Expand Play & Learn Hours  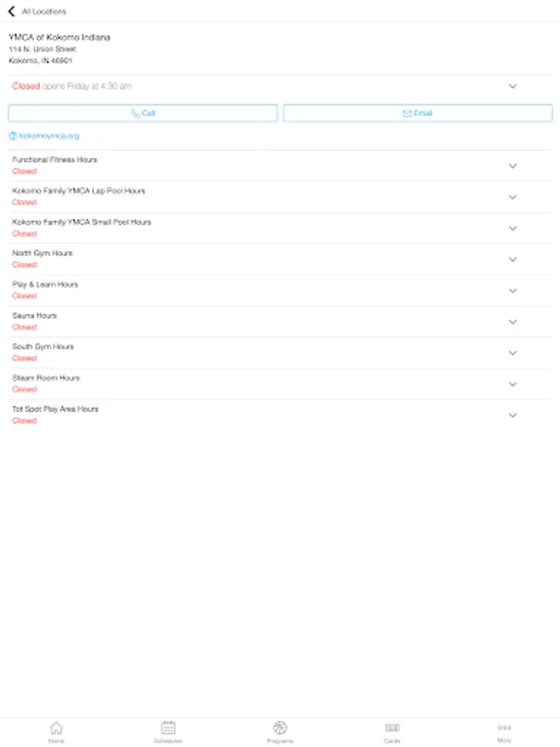pyautogui.click(x=513, y=290)
